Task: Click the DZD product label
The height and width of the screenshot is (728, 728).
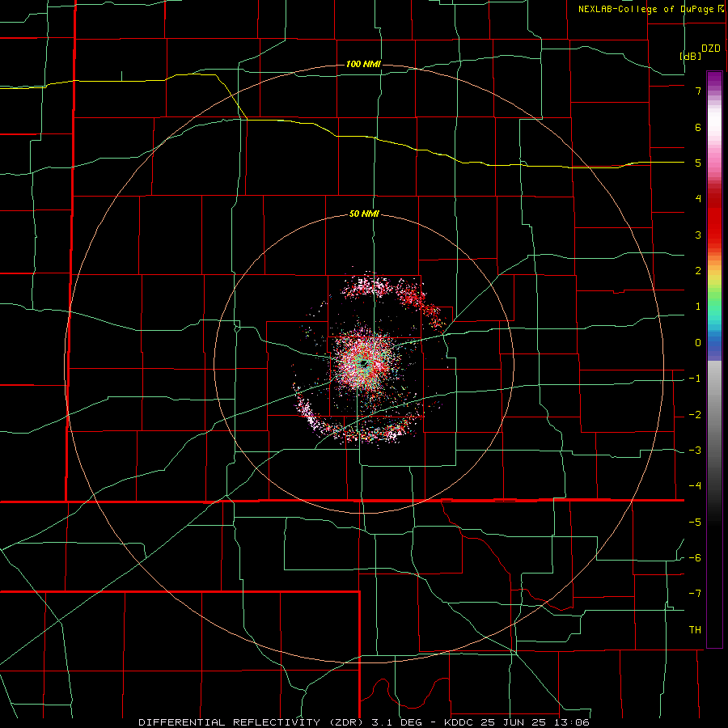Action: pos(711,49)
